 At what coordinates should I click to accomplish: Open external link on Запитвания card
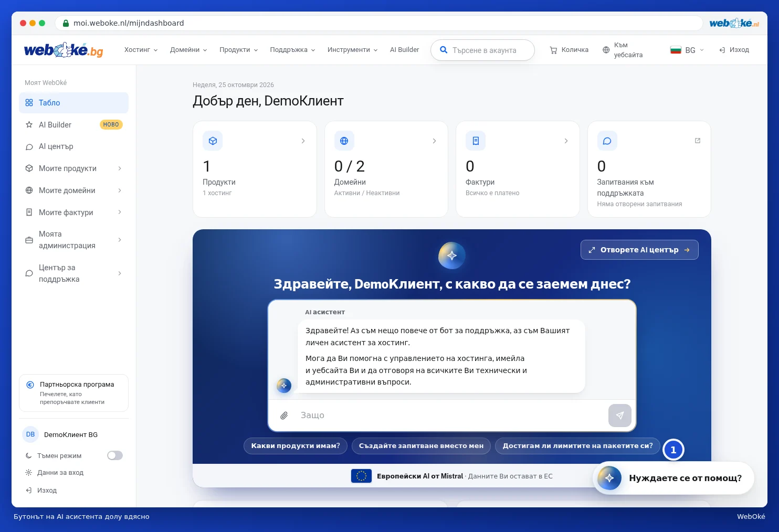(698, 141)
